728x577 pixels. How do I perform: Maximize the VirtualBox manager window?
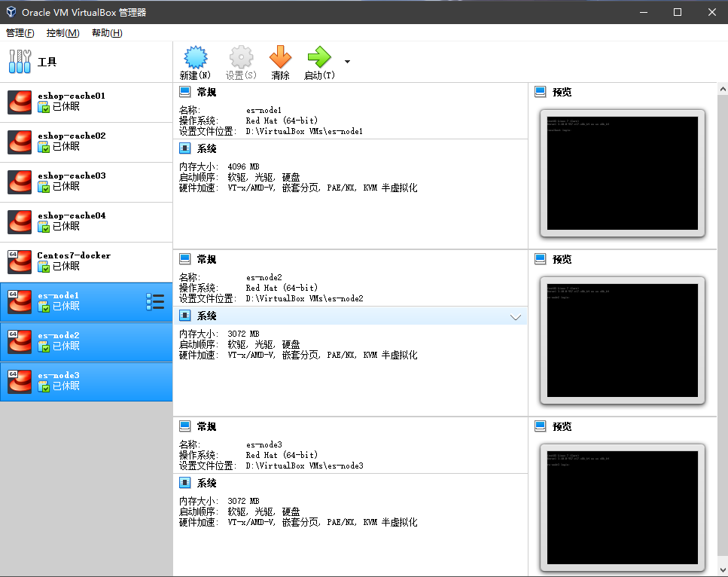click(x=678, y=12)
